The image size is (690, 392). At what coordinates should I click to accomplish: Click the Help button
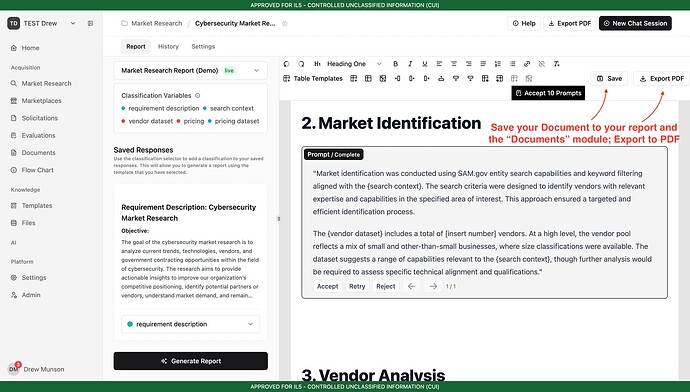click(x=524, y=23)
